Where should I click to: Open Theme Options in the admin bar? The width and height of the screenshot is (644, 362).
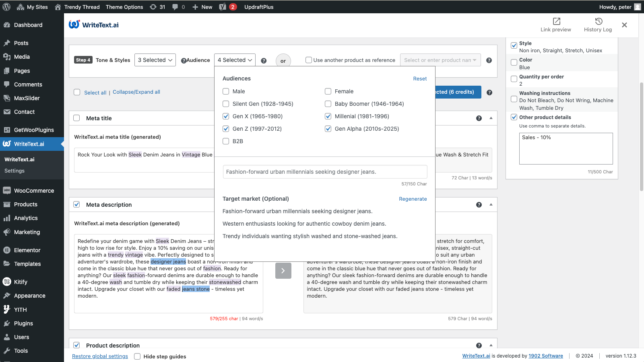point(124,6)
